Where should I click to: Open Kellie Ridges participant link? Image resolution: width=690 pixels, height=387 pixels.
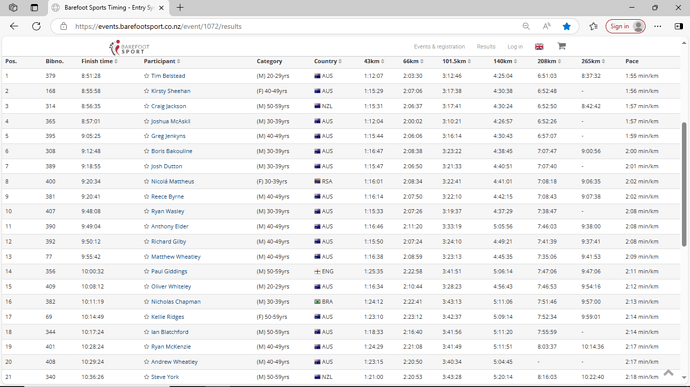pos(168,317)
